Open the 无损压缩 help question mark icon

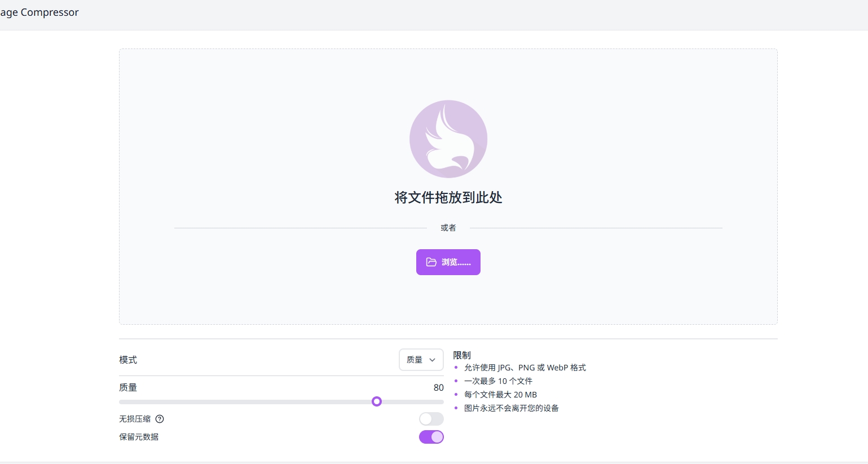coord(160,419)
